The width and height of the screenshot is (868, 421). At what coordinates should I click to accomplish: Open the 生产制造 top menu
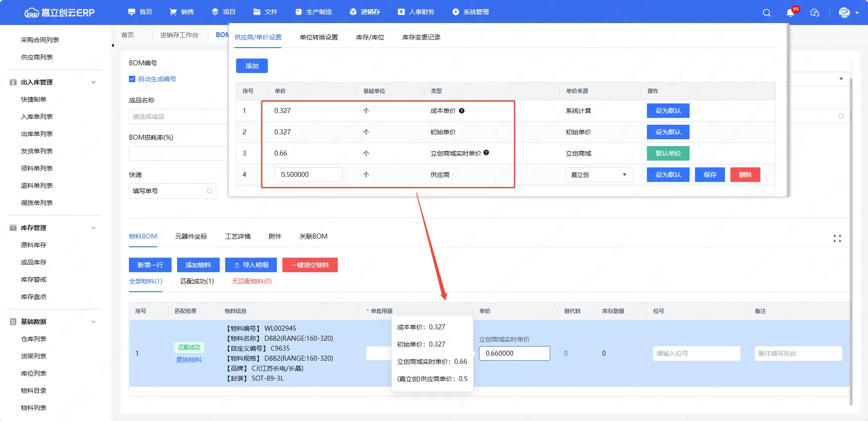click(x=313, y=12)
